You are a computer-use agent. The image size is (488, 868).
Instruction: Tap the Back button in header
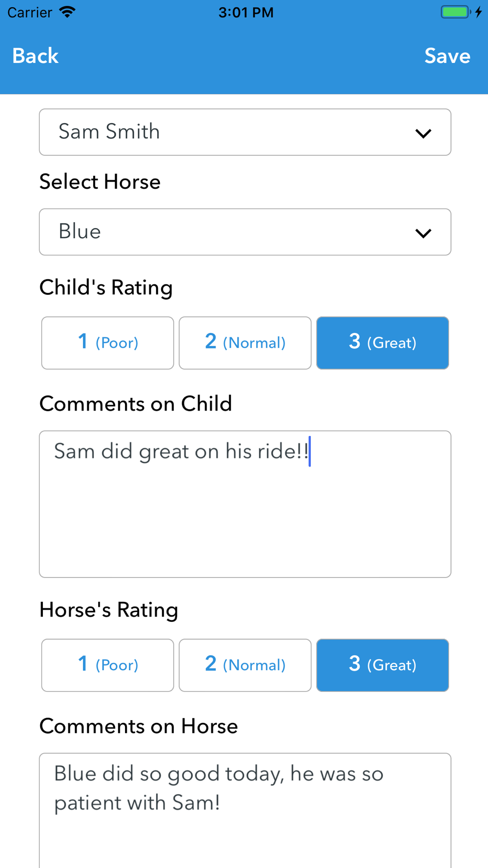click(35, 56)
